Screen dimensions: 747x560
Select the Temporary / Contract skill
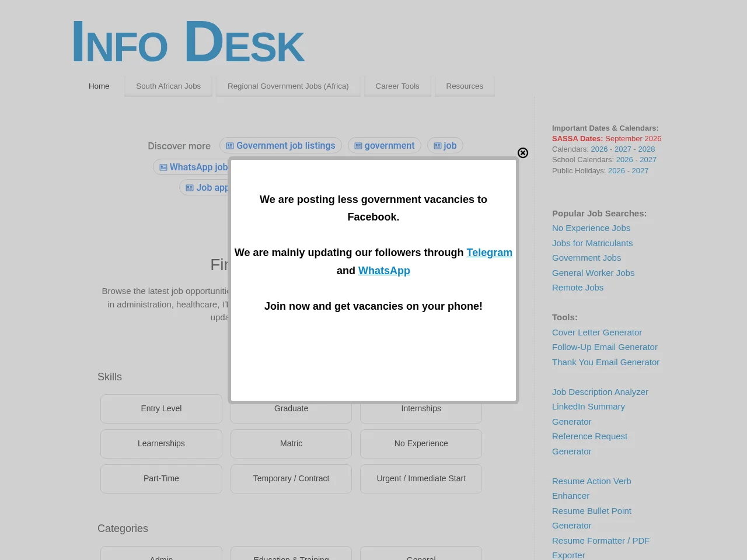291,478
